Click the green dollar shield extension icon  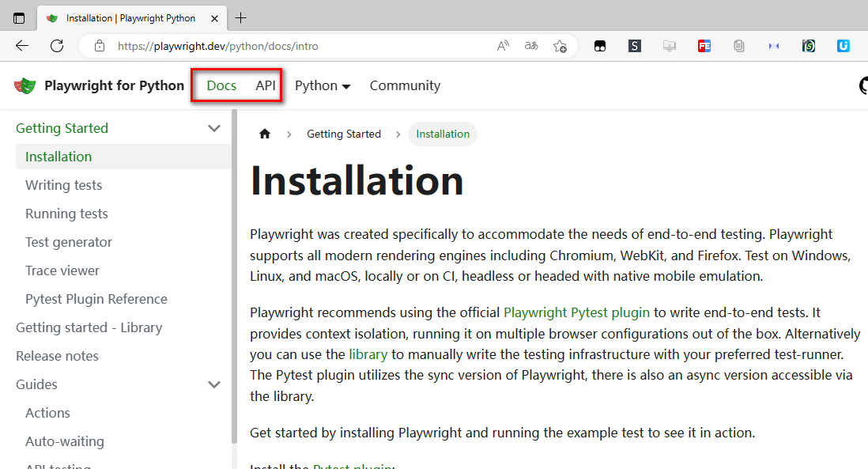point(809,46)
